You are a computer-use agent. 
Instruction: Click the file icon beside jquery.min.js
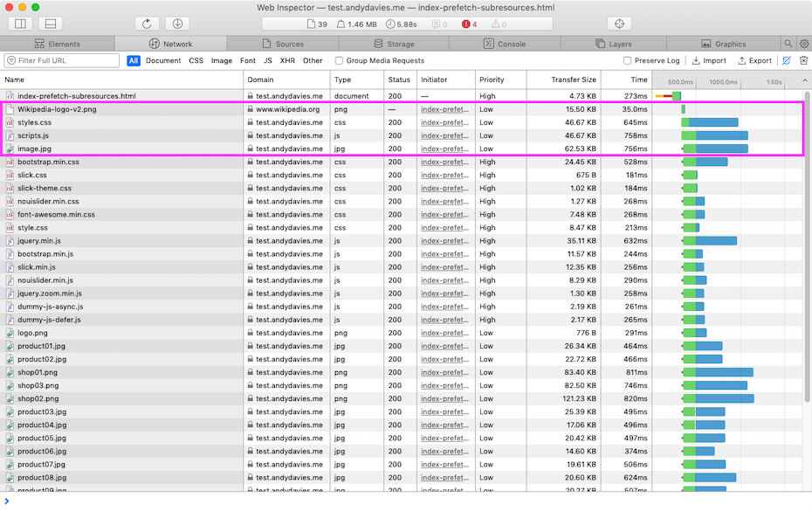10,241
